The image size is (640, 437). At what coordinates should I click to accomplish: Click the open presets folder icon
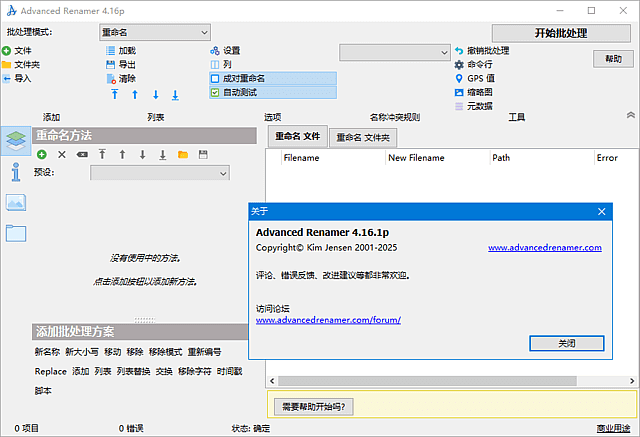click(183, 155)
